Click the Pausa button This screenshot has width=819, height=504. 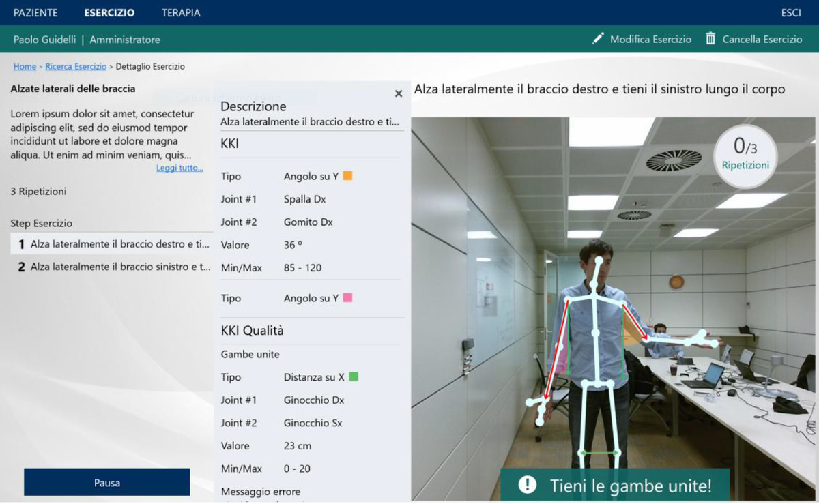[x=106, y=481]
